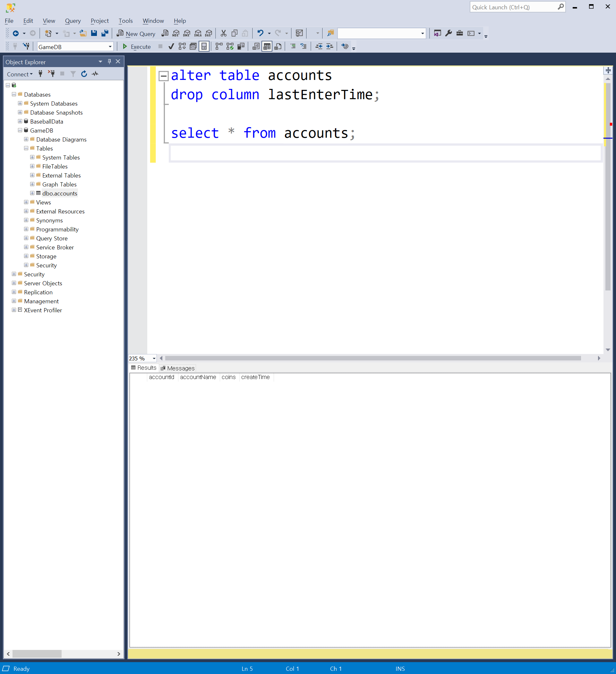Click the Find in Files icon
The width and height of the screenshot is (616, 674).
point(330,33)
